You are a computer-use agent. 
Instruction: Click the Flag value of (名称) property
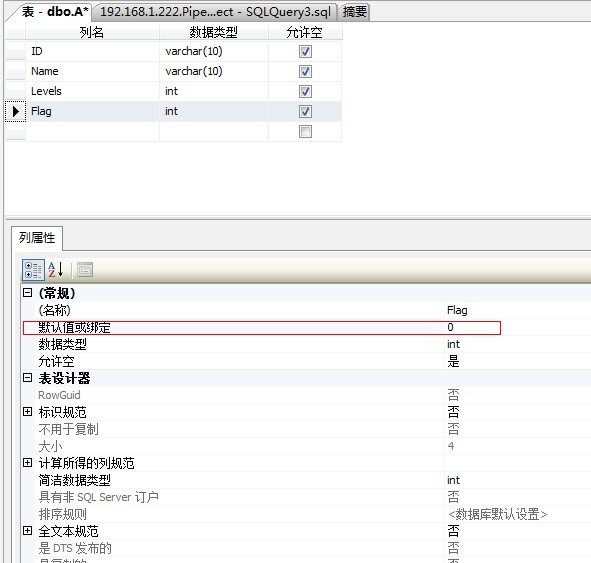coord(457,310)
